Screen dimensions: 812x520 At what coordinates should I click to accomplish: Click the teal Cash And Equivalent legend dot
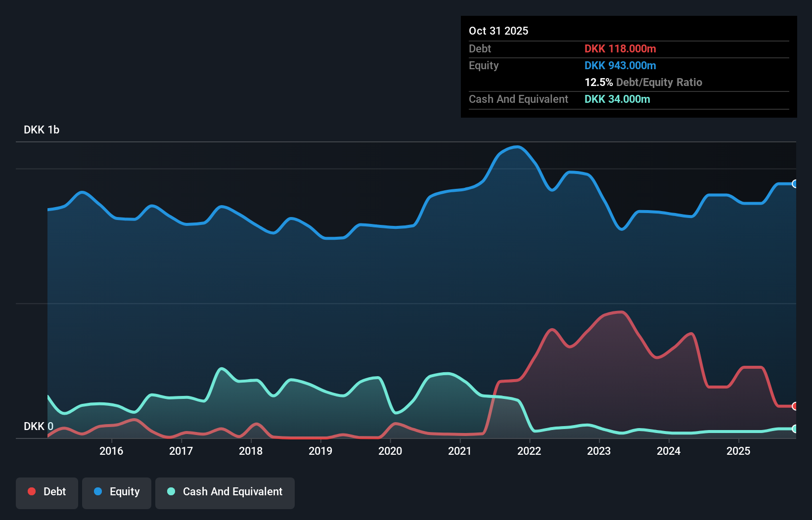click(x=171, y=491)
